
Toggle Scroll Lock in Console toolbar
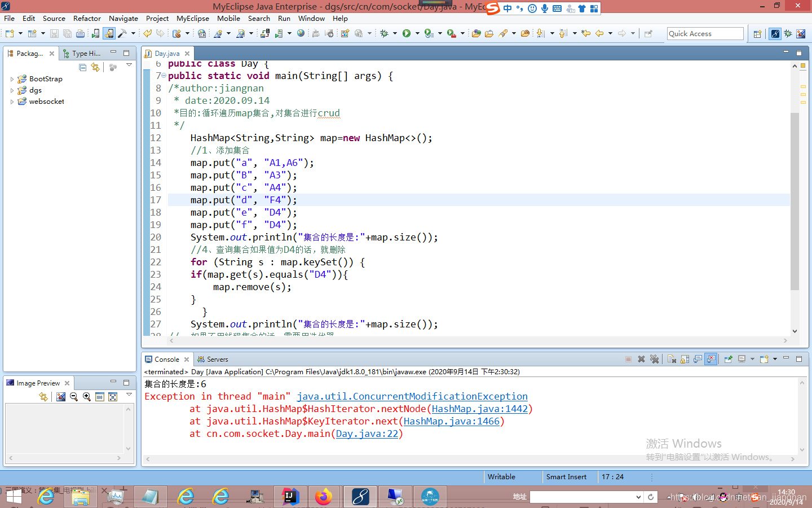pyautogui.click(x=685, y=359)
